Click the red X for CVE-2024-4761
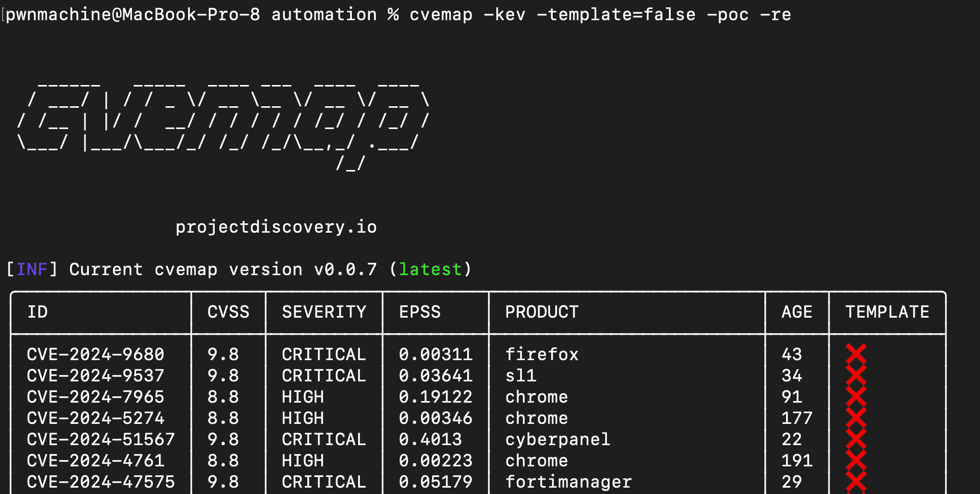This screenshot has width=980, height=494. tap(856, 461)
